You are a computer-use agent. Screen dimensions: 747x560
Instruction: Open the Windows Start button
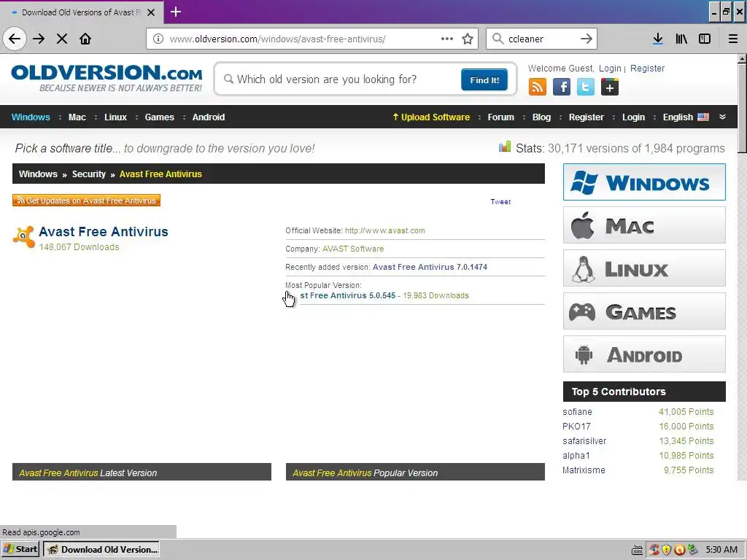[20, 549]
